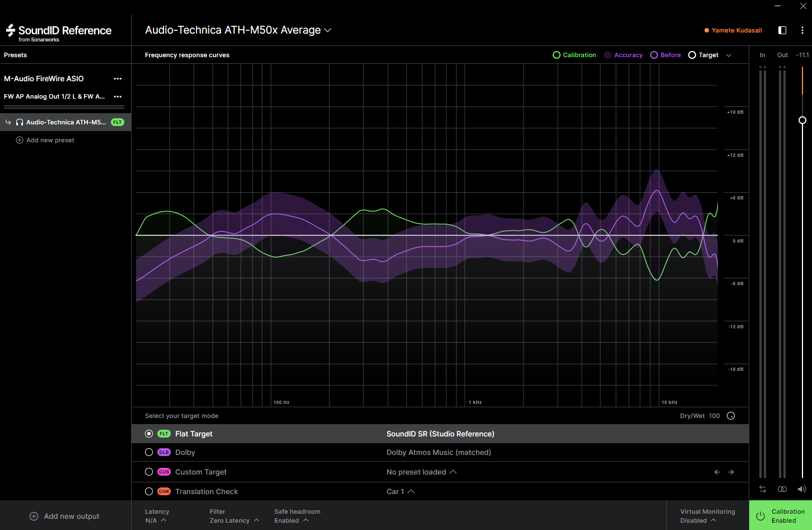Viewport: 812px width, 530px height.
Task: Toggle the Before curve in legend
Action: coord(666,55)
